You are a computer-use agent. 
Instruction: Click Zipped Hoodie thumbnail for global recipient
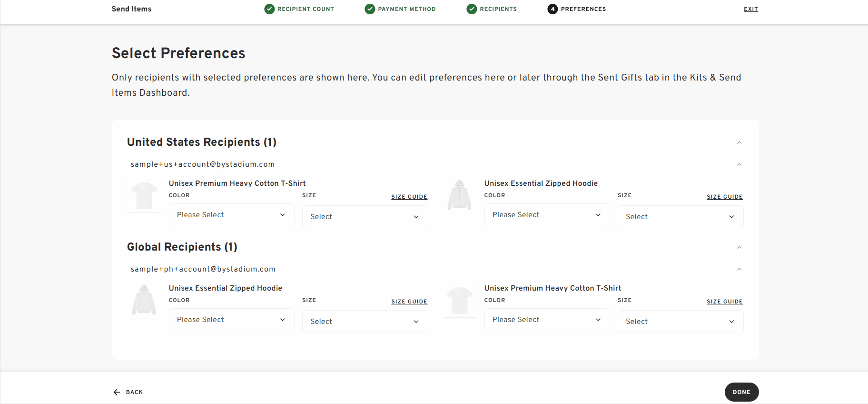[144, 301]
